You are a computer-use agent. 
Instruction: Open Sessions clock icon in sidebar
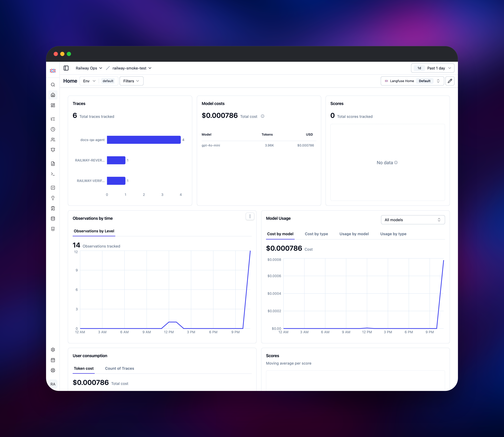tap(53, 129)
